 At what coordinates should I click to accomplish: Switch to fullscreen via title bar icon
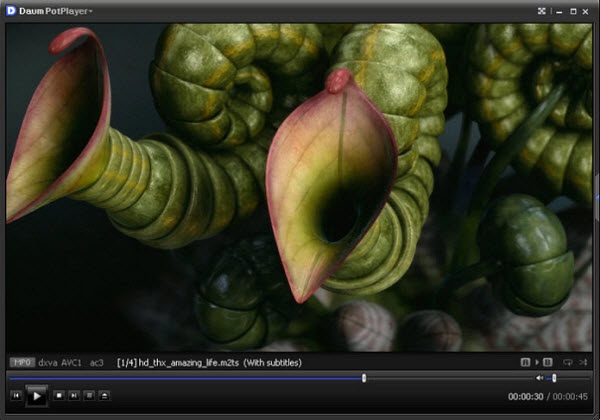pos(541,11)
